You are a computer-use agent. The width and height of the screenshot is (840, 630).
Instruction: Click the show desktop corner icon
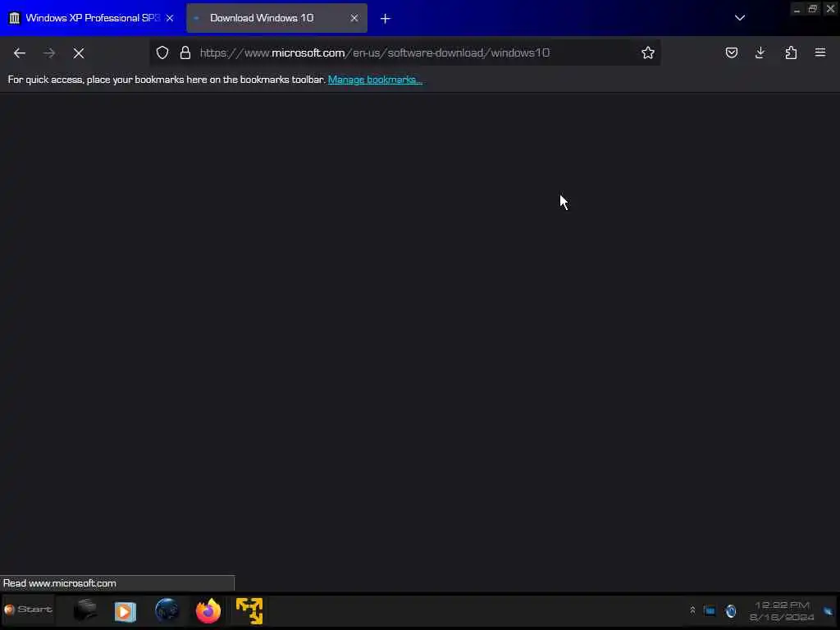[829, 610]
